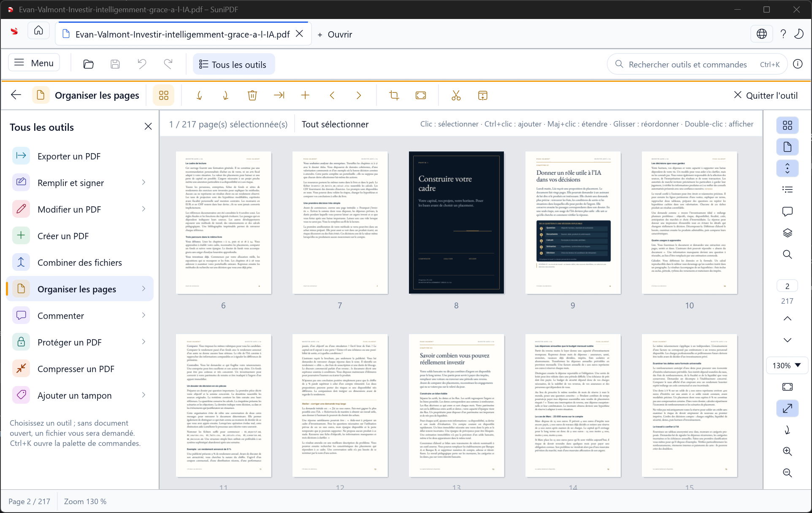812x513 pixels.
Task: Select the crop pages tool
Action: coord(394,95)
